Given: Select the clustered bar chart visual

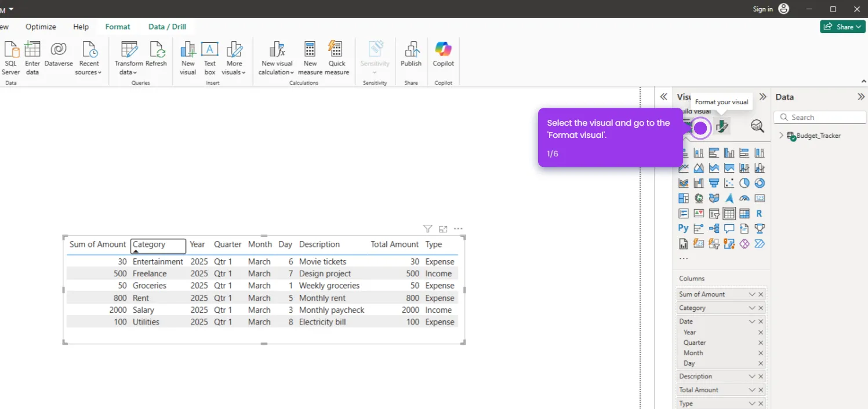Looking at the screenshot, I should pyautogui.click(x=714, y=153).
